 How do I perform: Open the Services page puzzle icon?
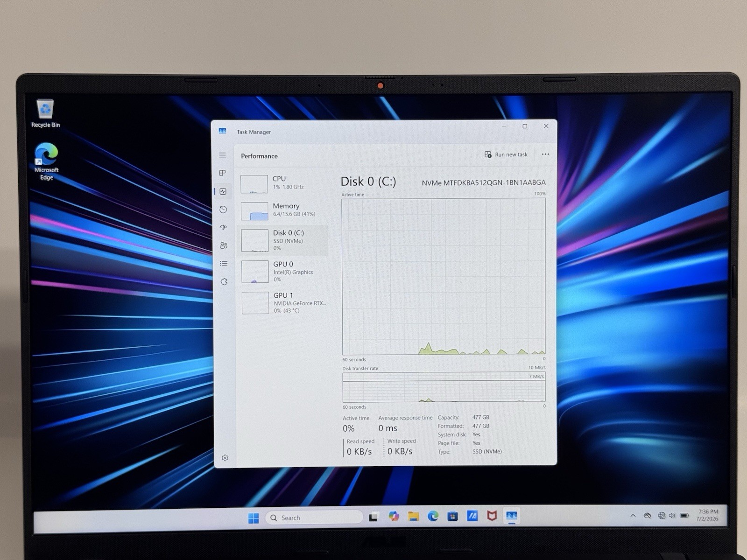[224, 282]
